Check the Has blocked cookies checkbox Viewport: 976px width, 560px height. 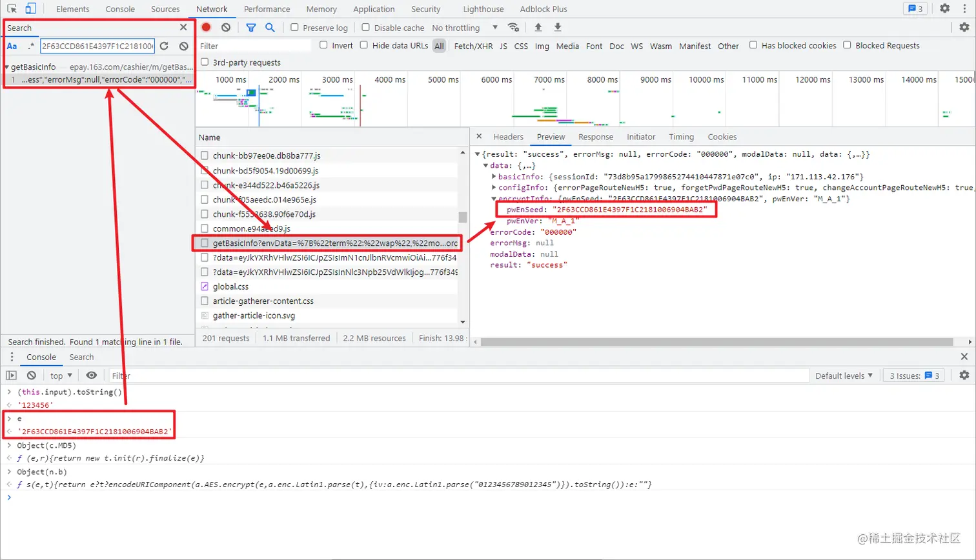point(753,45)
